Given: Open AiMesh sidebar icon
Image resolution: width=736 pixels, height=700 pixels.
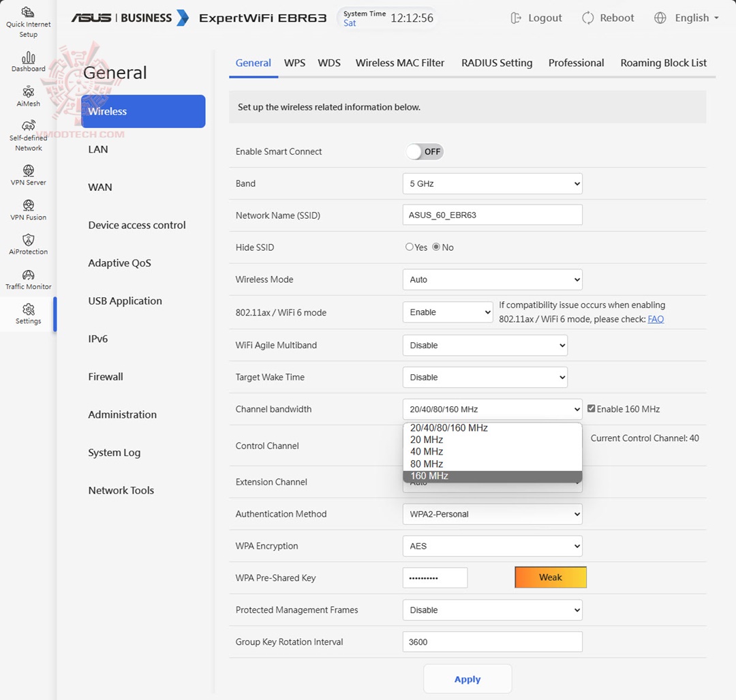Looking at the screenshot, I should (28, 92).
